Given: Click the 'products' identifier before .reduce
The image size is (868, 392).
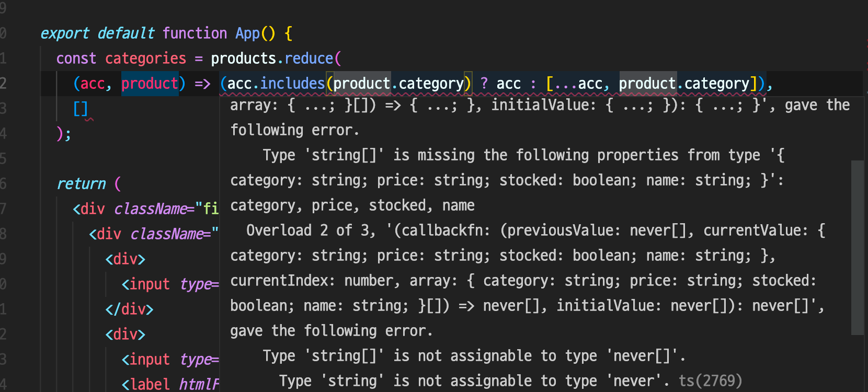Looking at the screenshot, I should (243, 59).
